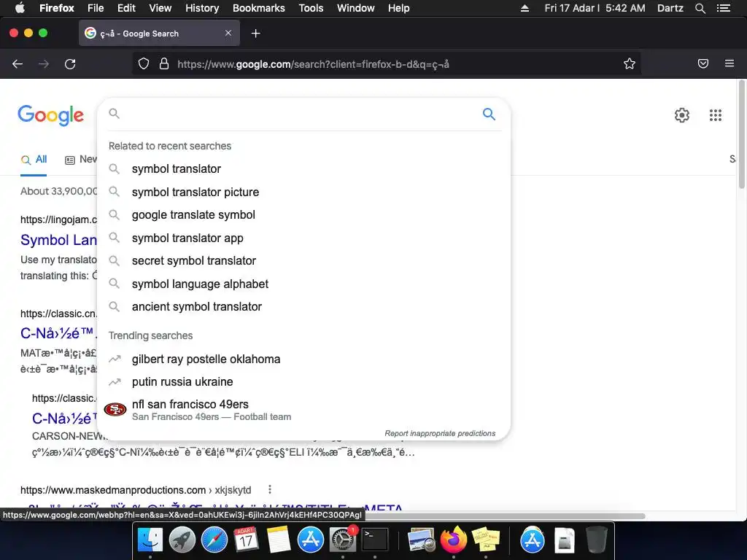Select 'nfl san francisco 49ers' suggestion
The image size is (747, 560).
click(303, 410)
